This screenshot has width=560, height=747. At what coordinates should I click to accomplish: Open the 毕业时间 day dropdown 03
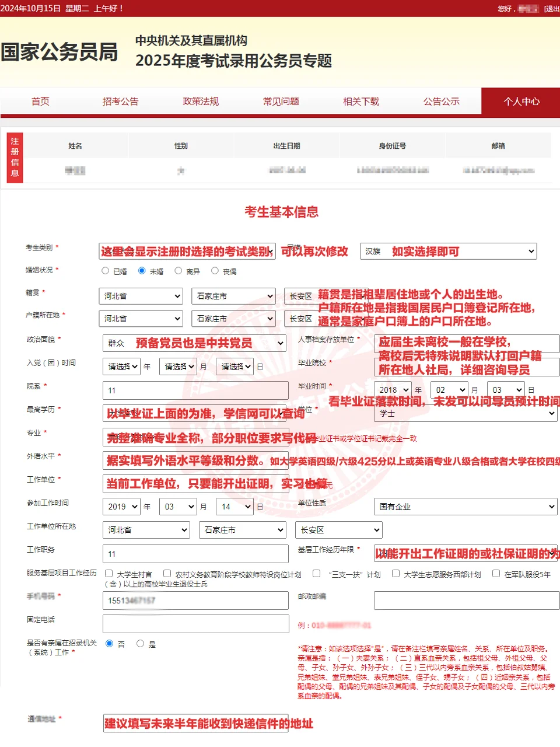coord(506,390)
